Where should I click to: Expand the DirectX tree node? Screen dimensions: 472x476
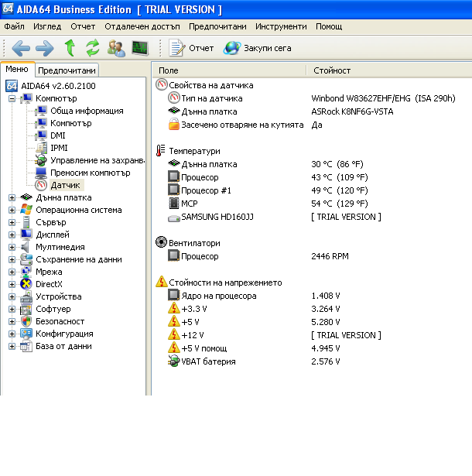tap(12, 285)
